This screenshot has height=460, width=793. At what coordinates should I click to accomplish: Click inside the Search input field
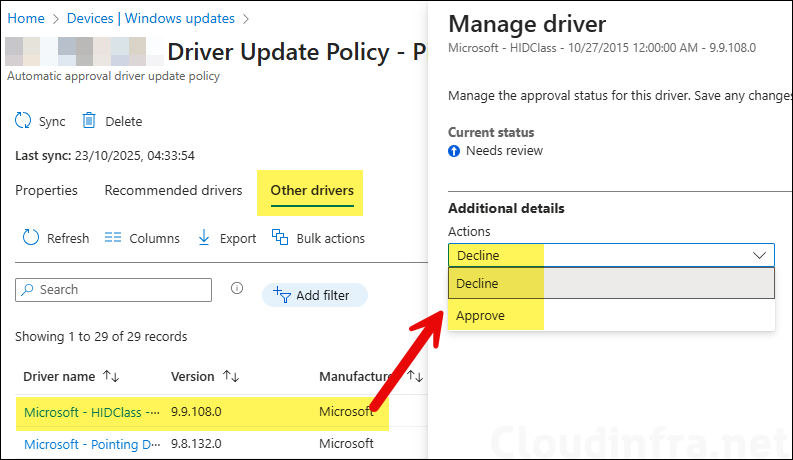(122, 289)
